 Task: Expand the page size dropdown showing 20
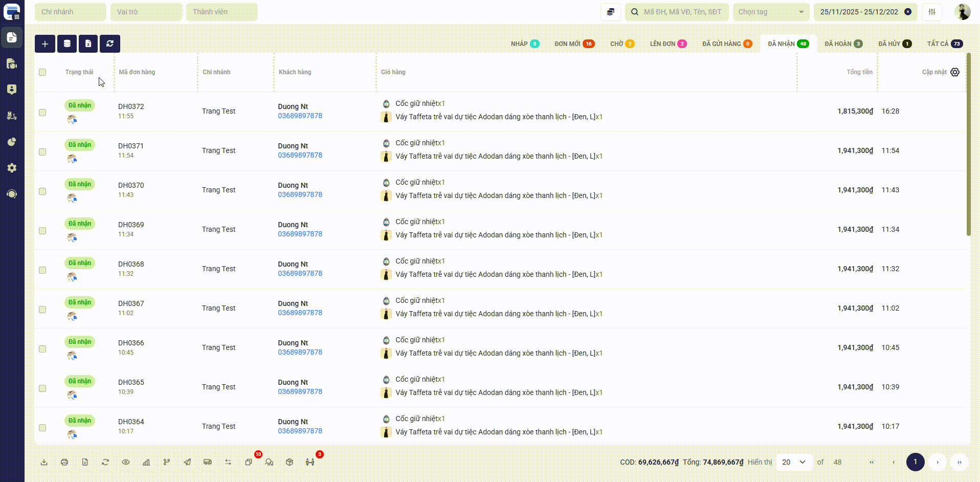pyautogui.click(x=794, y=462)
